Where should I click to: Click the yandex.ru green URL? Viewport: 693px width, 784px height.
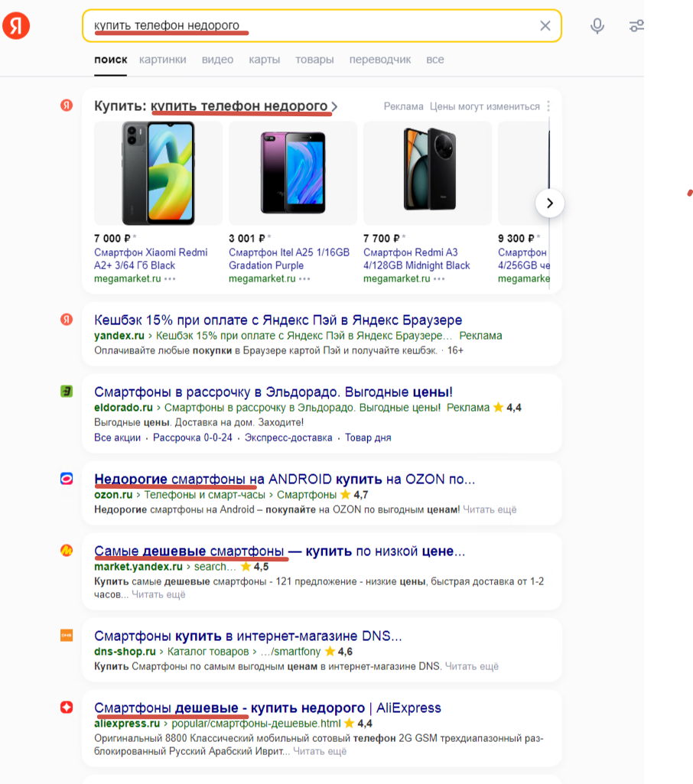pyautogui.click(x=119, y=336)
